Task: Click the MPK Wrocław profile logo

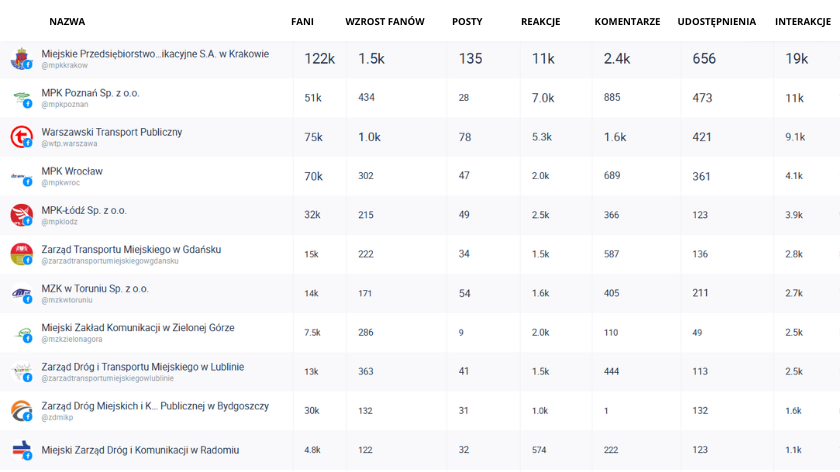Action: [x=21, y=176]
